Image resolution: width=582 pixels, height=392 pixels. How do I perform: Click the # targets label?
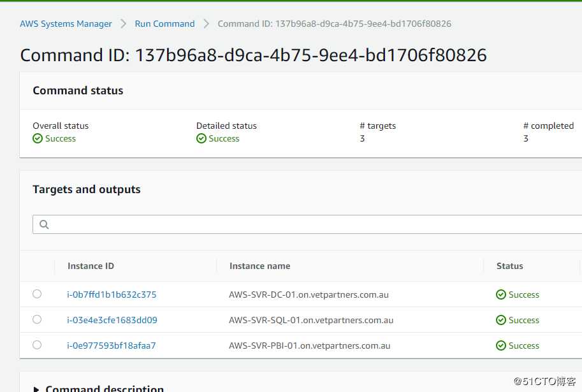[378, 126]
